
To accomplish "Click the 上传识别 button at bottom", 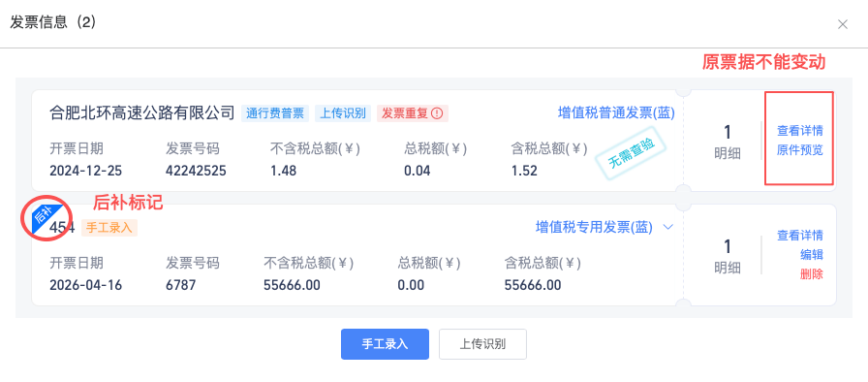I will click(482, 344).
